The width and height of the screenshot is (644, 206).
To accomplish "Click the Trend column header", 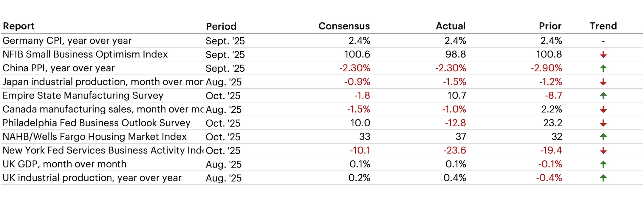I will click(603, 26).
